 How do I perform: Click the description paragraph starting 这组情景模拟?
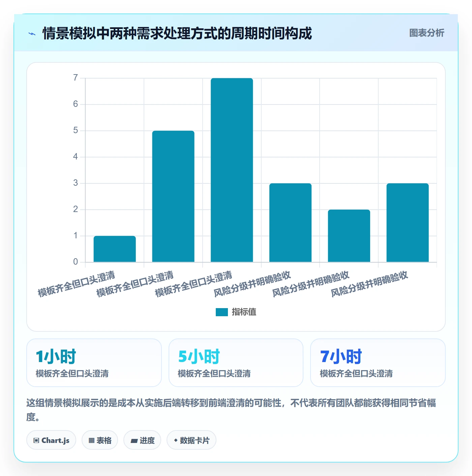[231, 410]
